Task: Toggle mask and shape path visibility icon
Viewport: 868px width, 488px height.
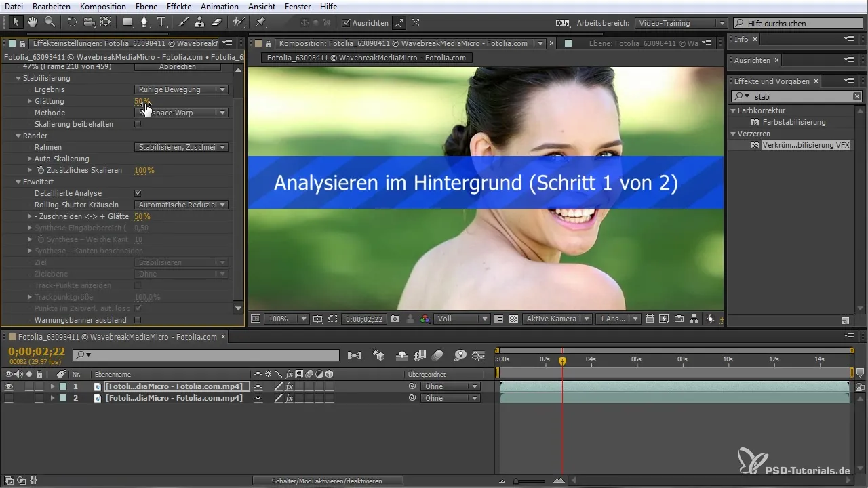Action: click(x=332, y=319)
